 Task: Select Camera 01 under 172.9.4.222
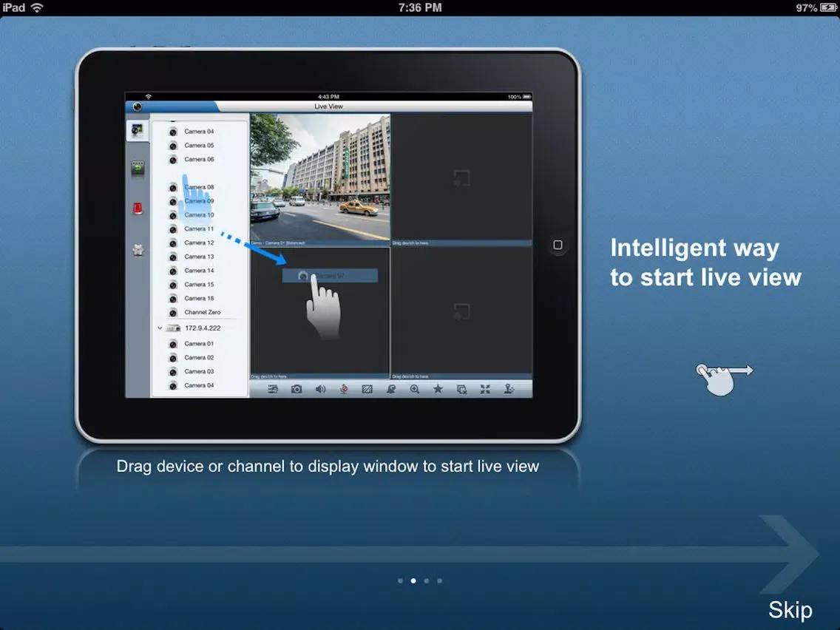(200, 343)
